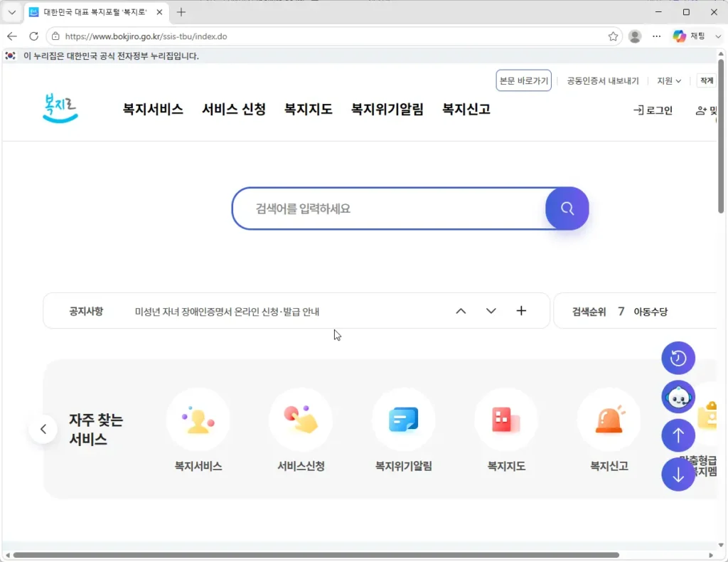Slide frequent services carousel left
Image resolution: width=728 pixels, height=562 pixels.
coord(43,429)
